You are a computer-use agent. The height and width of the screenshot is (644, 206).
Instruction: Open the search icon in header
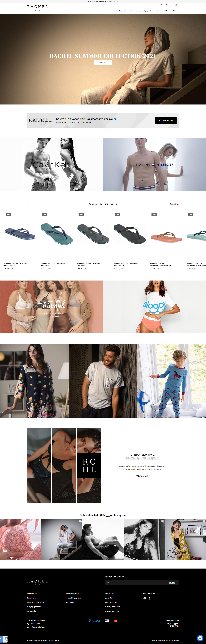tap(162, 5)
